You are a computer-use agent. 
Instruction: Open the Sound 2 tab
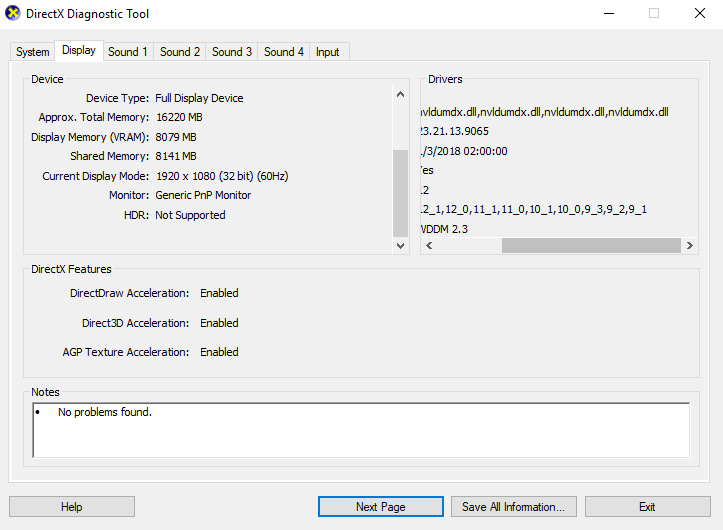180,52
